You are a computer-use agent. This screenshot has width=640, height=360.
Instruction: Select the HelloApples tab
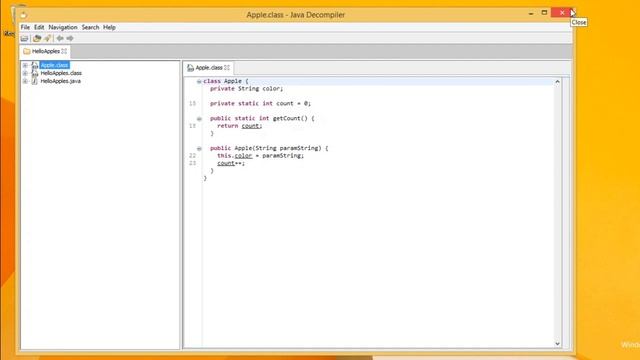45,51
